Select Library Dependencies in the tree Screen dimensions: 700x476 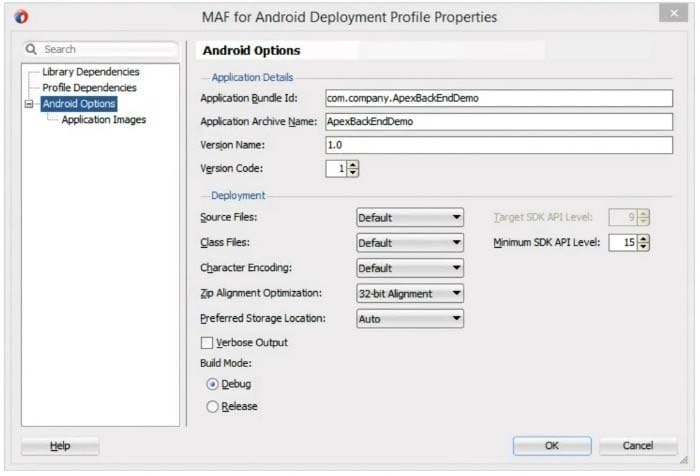[90, 72]
